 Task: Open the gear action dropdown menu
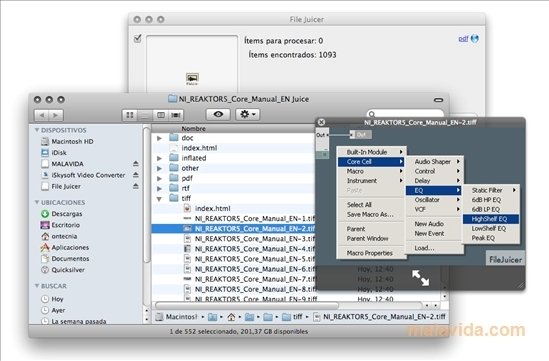coord(248,114)
